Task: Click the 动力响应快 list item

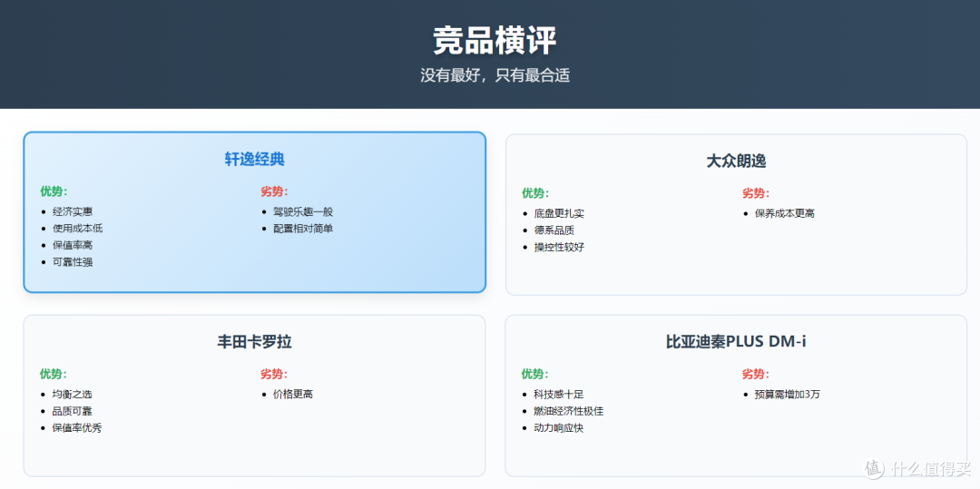Action: click(x=559, y=428)
